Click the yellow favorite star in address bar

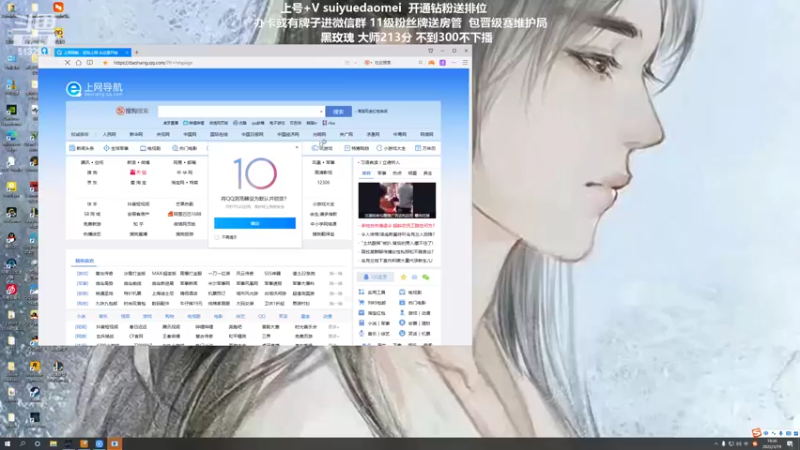106,63
